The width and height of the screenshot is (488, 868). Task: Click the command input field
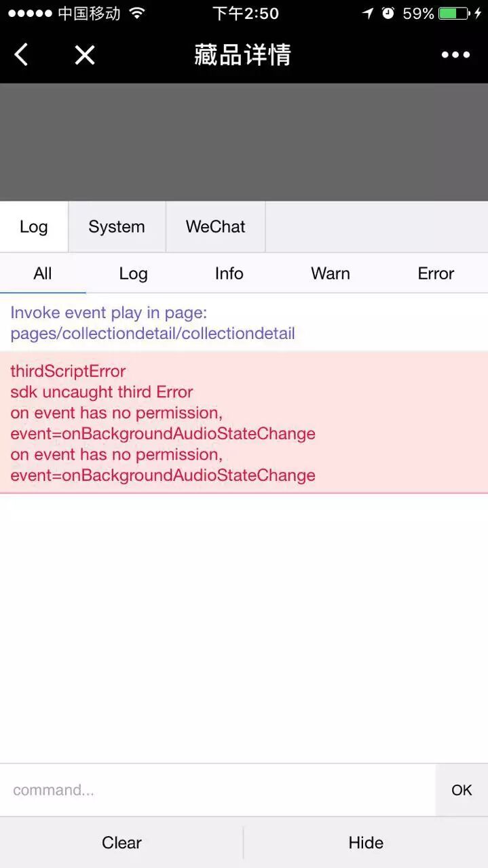tap(217, 790)
